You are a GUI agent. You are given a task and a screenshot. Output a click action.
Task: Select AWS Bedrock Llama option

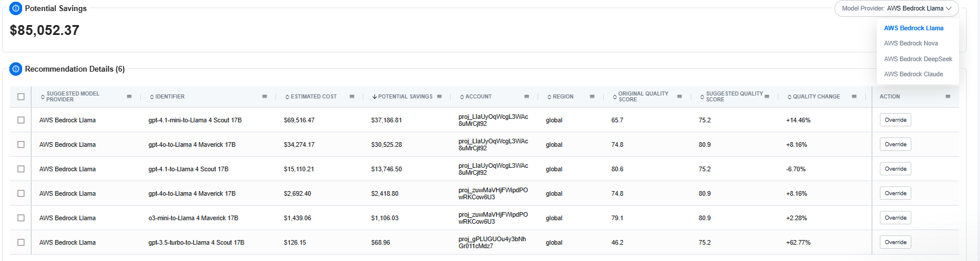[x=914, y=28]
